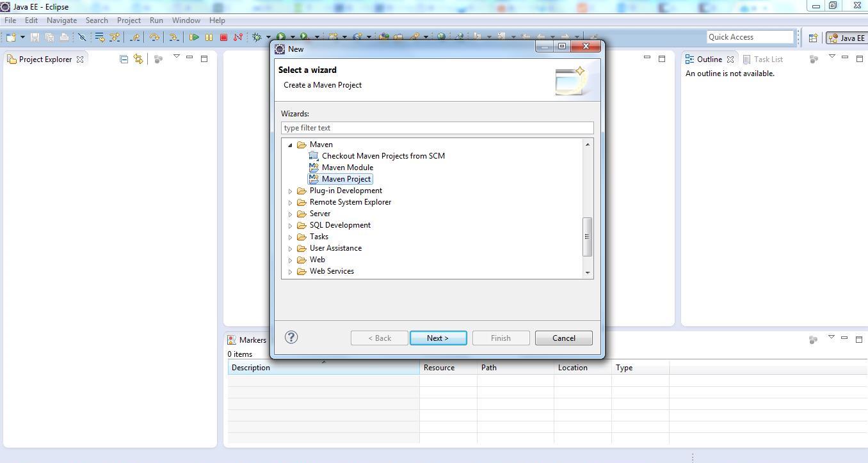Expand the Server folder

click(x=290, y=214)
